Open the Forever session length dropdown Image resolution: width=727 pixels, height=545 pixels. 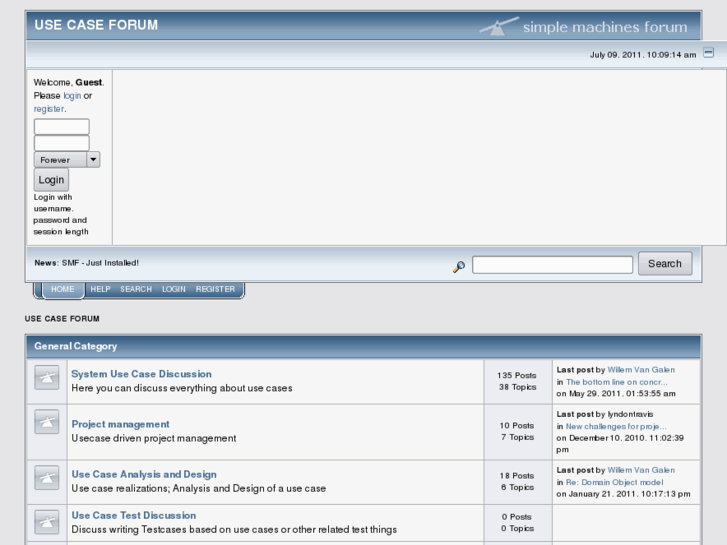click(x=67, y=160)
